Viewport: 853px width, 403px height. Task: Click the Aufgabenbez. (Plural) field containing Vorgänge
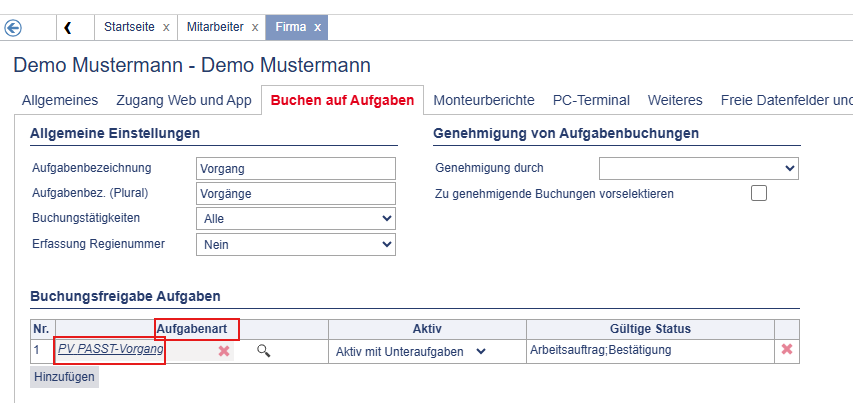(296, 194)
